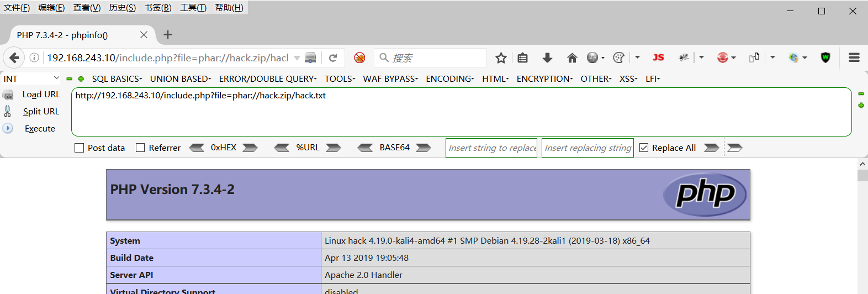The height and width of the screenshot is (294, 868).
Task: Enable the Referrer checkbox
Action: coord(140,148)
